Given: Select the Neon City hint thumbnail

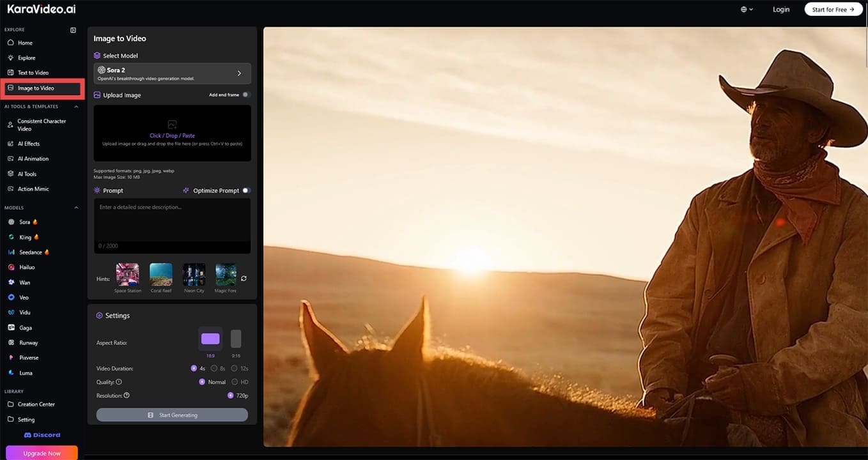Looking at the screenshot, I should [x=194, y=273].
